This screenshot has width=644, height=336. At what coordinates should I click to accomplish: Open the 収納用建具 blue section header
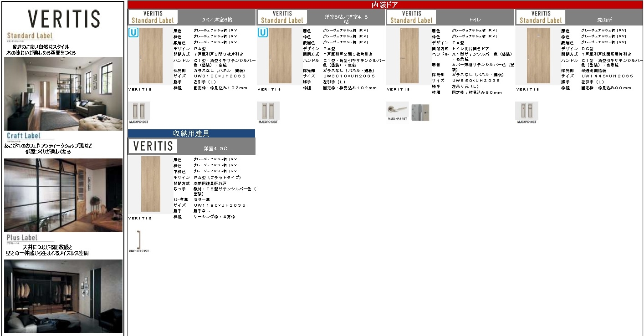pyautogui.click(x=191, y=133)
